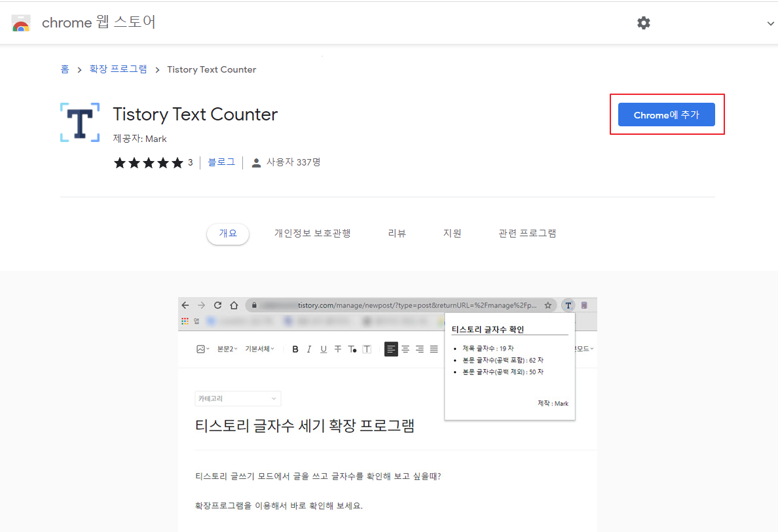Open the 기본서체 font dropdown
778x532 pixels.
coord(258,349)
